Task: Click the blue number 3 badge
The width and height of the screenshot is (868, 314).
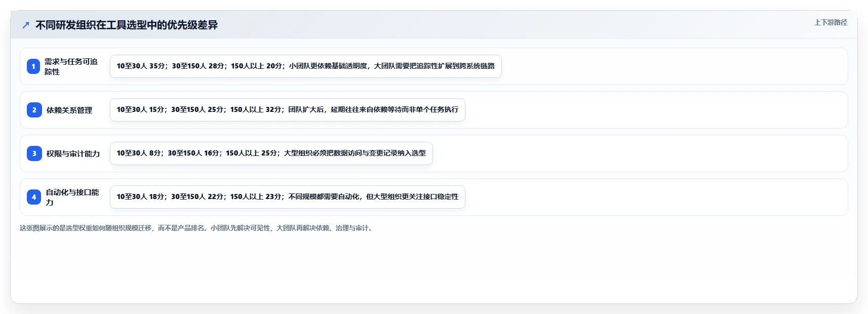Action: 34,153
